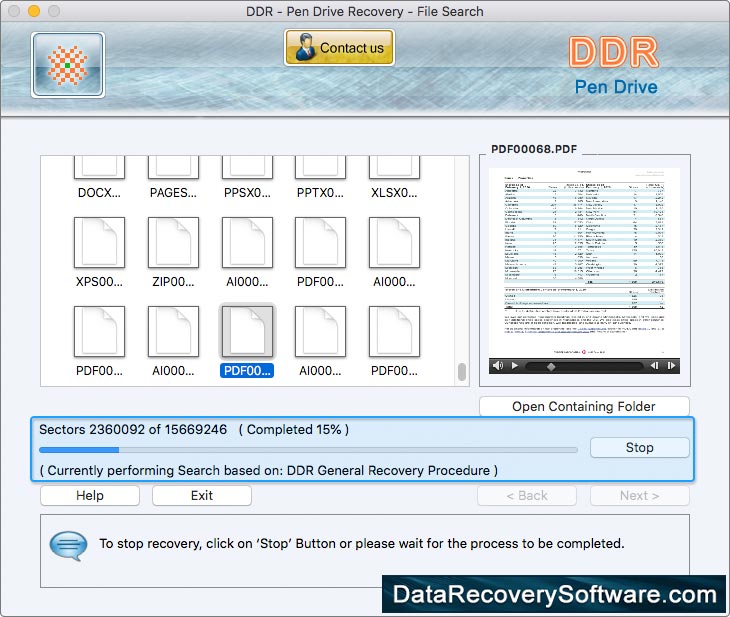This screenshot has height=617, width=730.
Task: Select the DOCX file icon
Action: pos(99,167)
